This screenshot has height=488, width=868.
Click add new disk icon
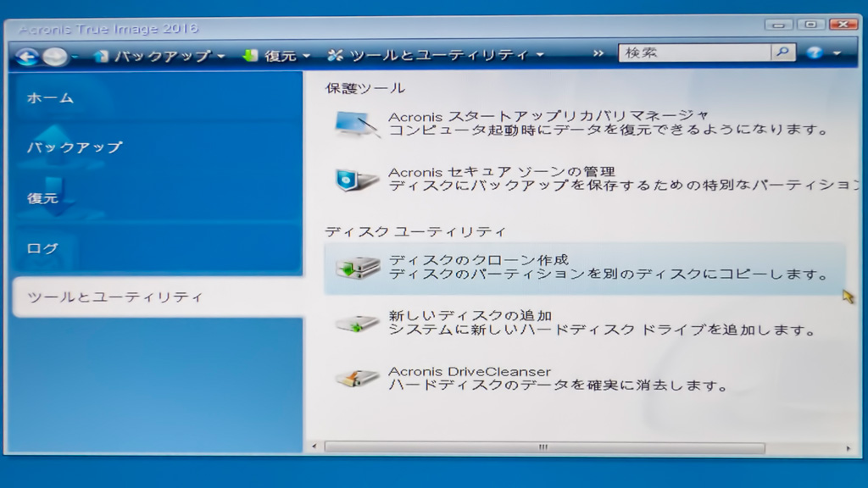pos(357,323)
